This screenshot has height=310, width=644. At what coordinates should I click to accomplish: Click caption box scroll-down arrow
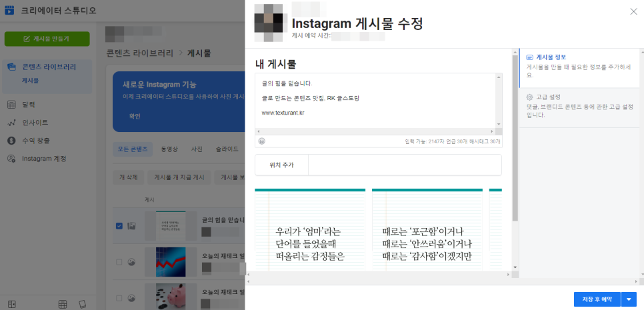coord(499,125)
